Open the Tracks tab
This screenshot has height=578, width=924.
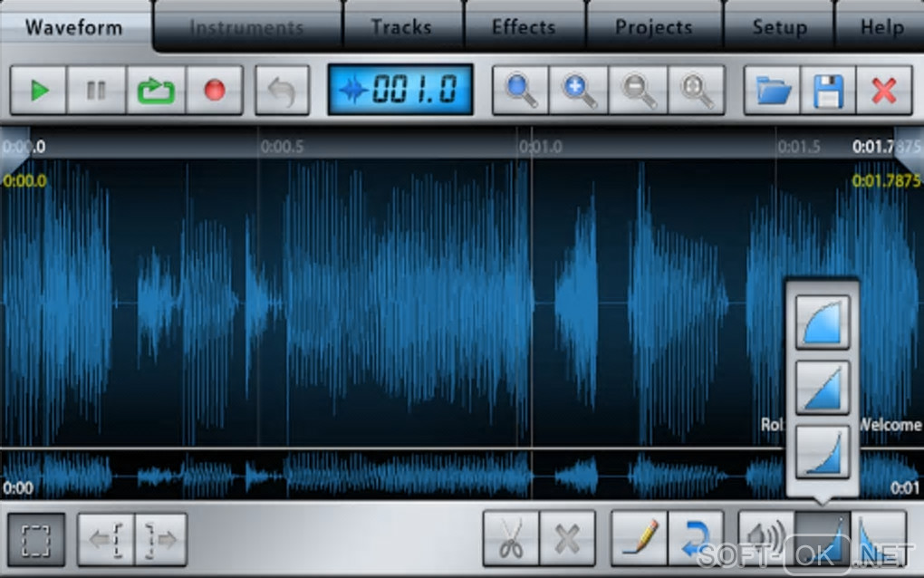coord(402,27)
